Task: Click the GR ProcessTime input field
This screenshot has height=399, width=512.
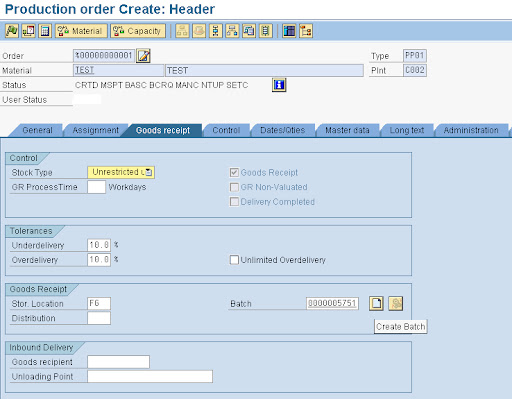Action: click(96, 187)
